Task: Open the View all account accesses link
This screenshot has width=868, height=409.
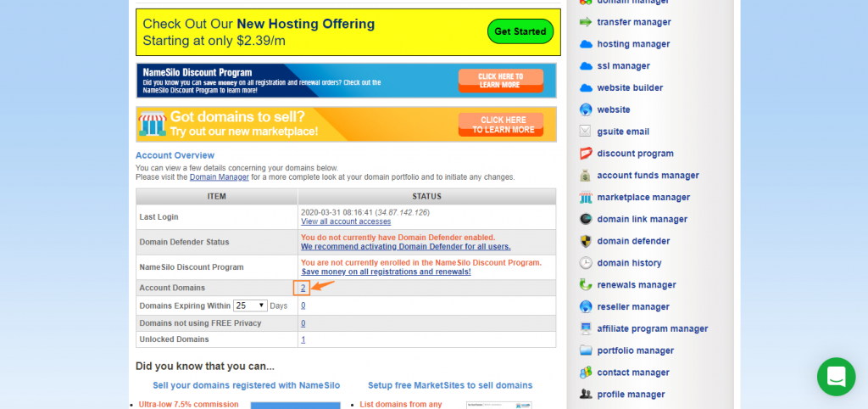Action: tap(345, 221)
